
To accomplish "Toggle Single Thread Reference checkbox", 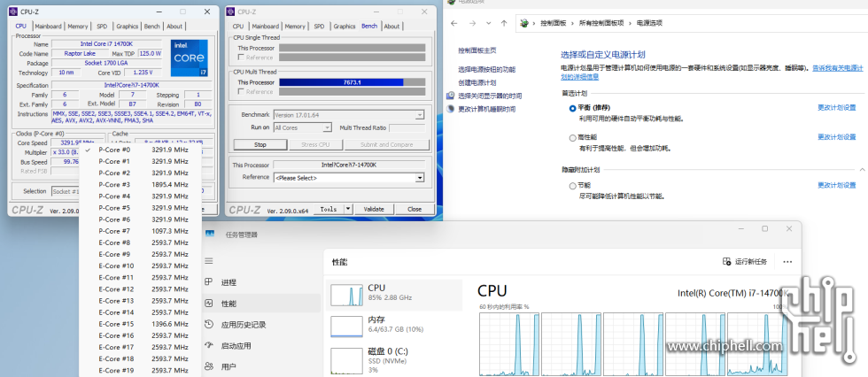I will 241,58.
